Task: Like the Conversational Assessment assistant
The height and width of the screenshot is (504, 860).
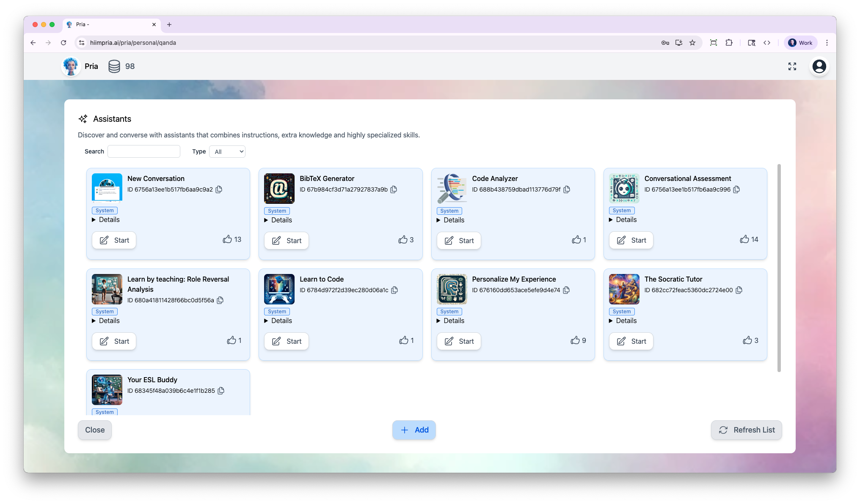Action: coord(745,239)
